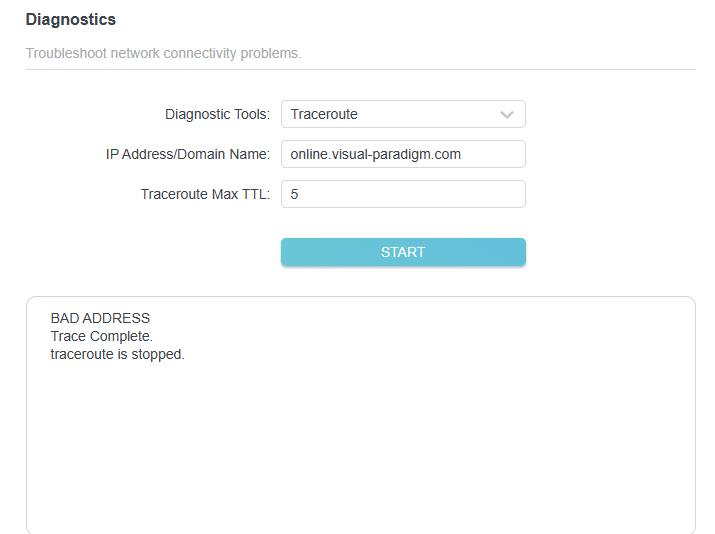The image size is (715, 534).
Task: Click 'Troubleshoot network connectivity problems' description text
Action: pos(163,53)
